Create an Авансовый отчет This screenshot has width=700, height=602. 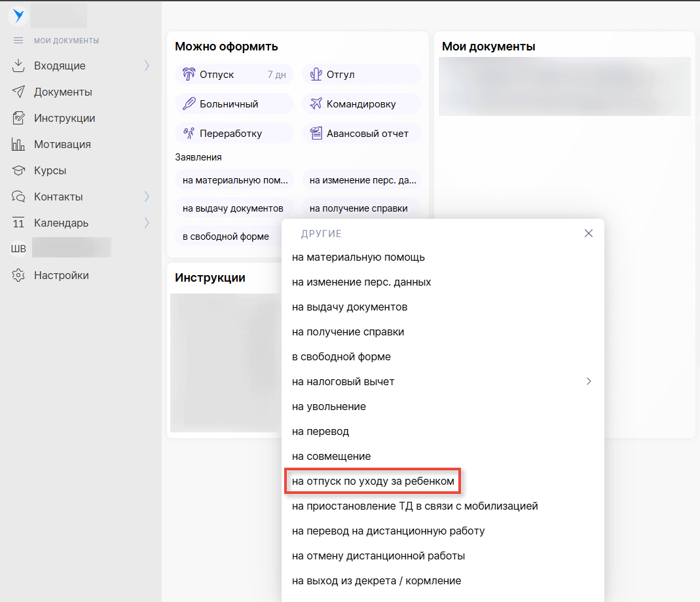tap(361, 133)
